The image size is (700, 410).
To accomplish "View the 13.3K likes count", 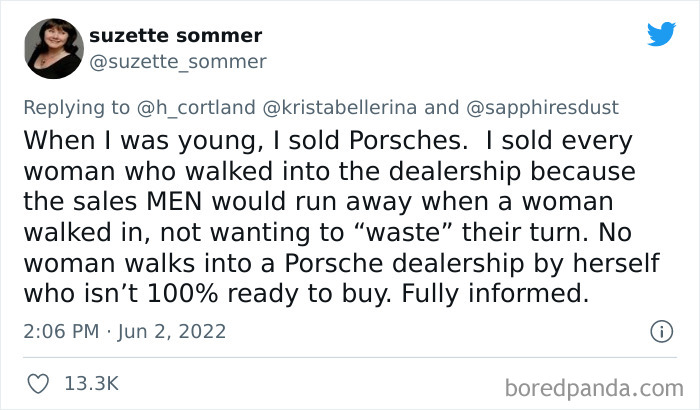I will 91,382.
